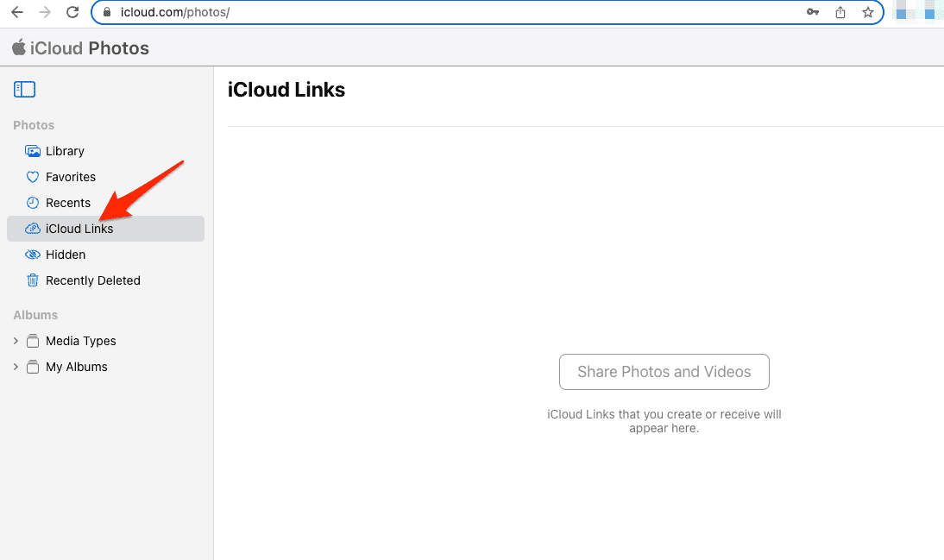Expand the Media Types album group
Image resolution: width=944 pixels, height=560 pixels.
point(16,341)
